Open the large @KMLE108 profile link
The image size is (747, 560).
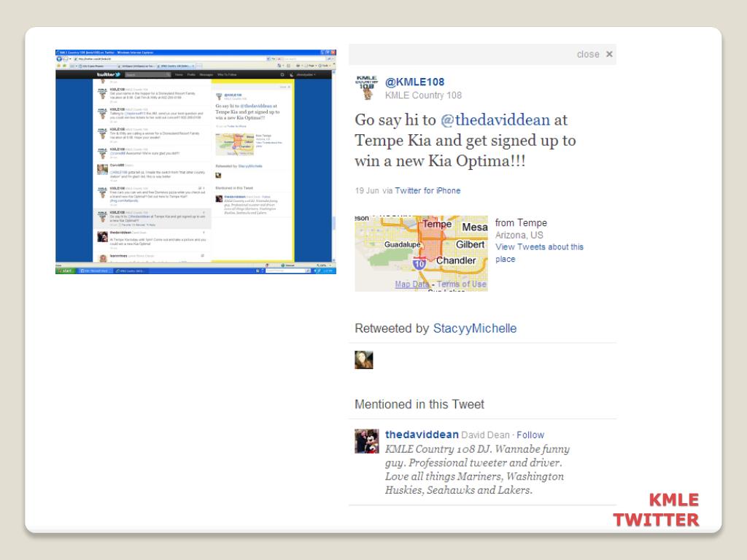[414, 82]
